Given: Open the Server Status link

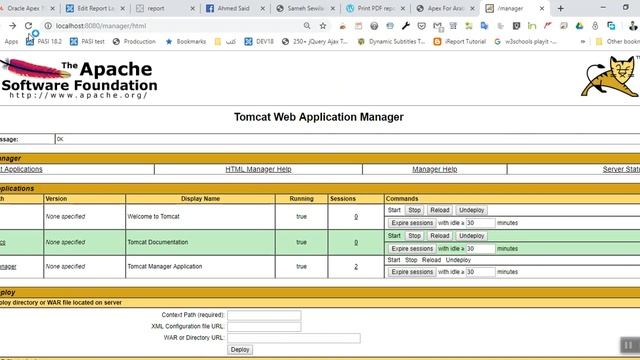Looking at the screenshot, I should click(621, 169).
